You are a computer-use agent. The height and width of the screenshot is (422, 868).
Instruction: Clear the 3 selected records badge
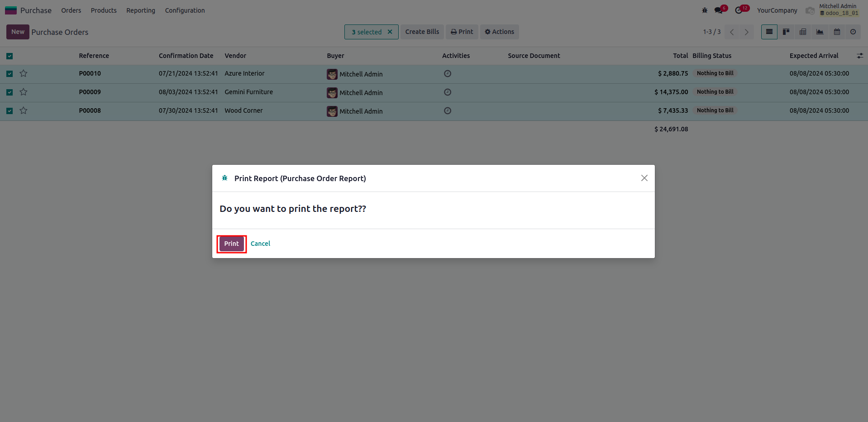(390, 32)
